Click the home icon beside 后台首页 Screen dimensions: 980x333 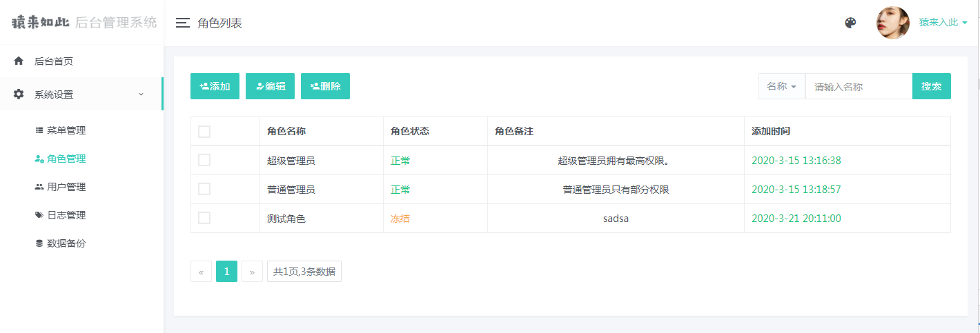coord(19,61)
